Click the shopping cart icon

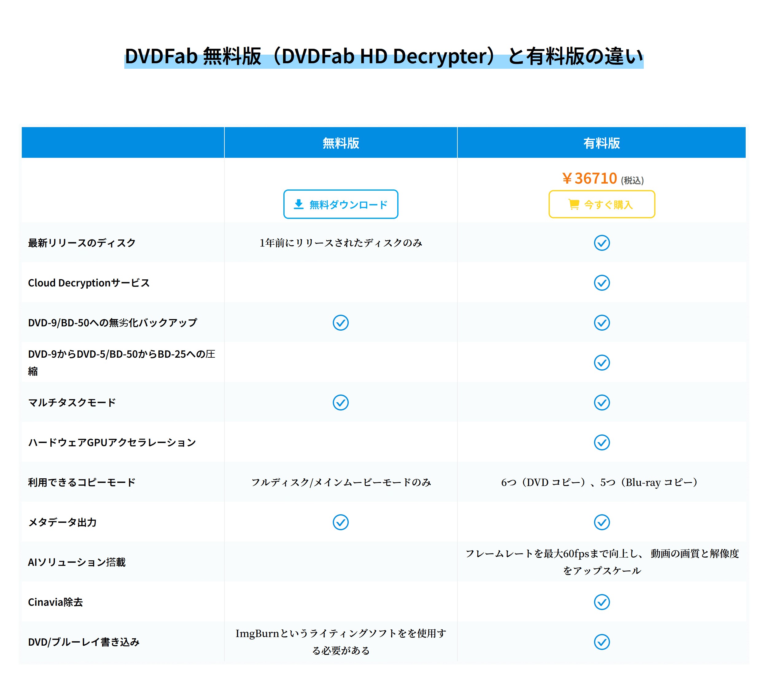(x=574, y=204)
